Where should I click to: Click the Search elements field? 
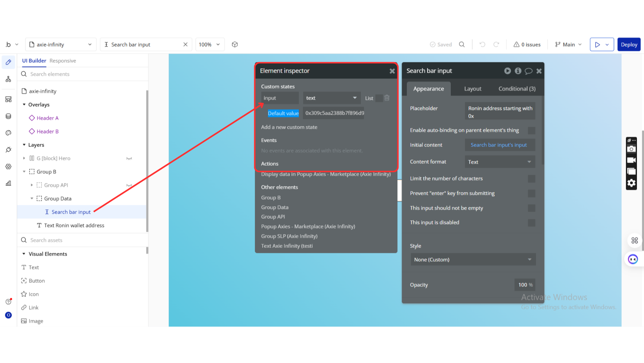(82, 74)
